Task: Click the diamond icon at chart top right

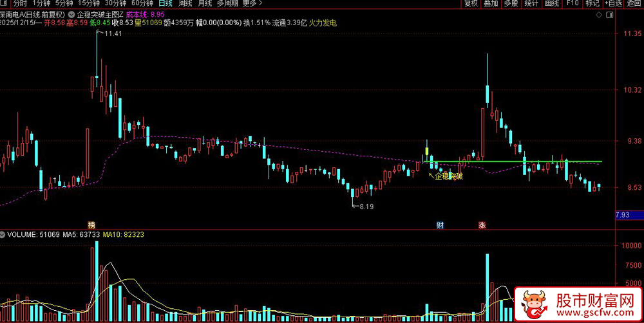Action: (599, 15)
